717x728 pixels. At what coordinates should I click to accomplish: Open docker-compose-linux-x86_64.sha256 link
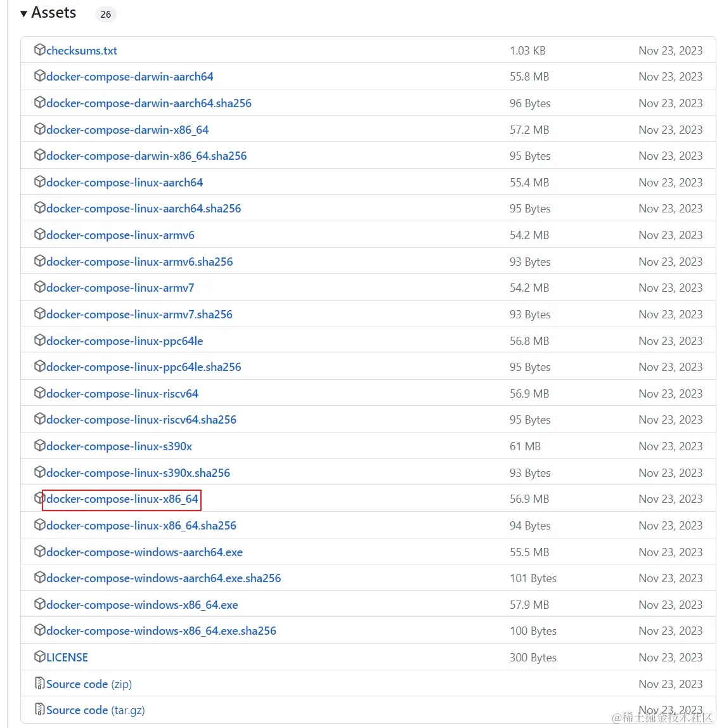[141, 526]
